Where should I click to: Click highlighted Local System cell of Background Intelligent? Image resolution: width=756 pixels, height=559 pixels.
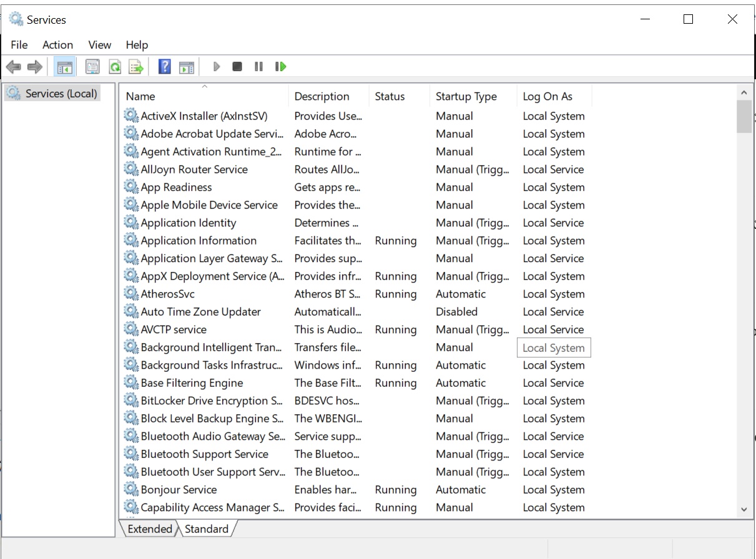coord(554,348)
